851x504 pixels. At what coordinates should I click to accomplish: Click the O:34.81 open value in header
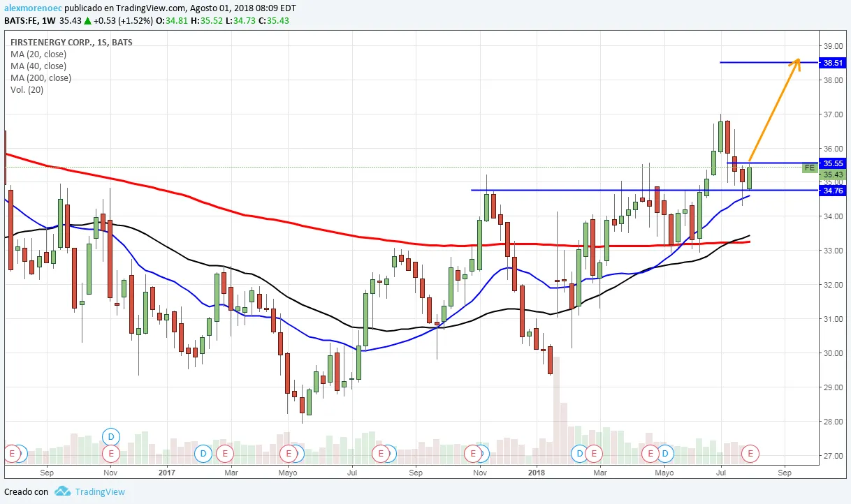(171, 20)
